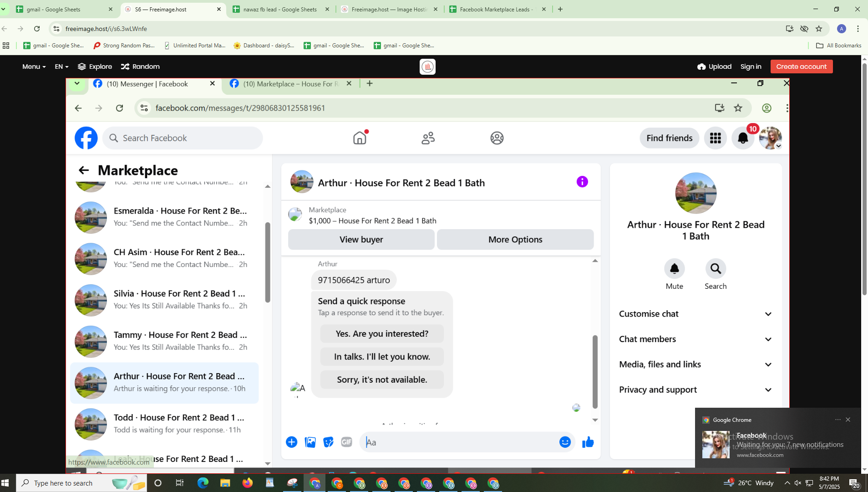The image size is (868, 492).
Task: Click the Search magnifier in chat panel
Action: point(716,269)
